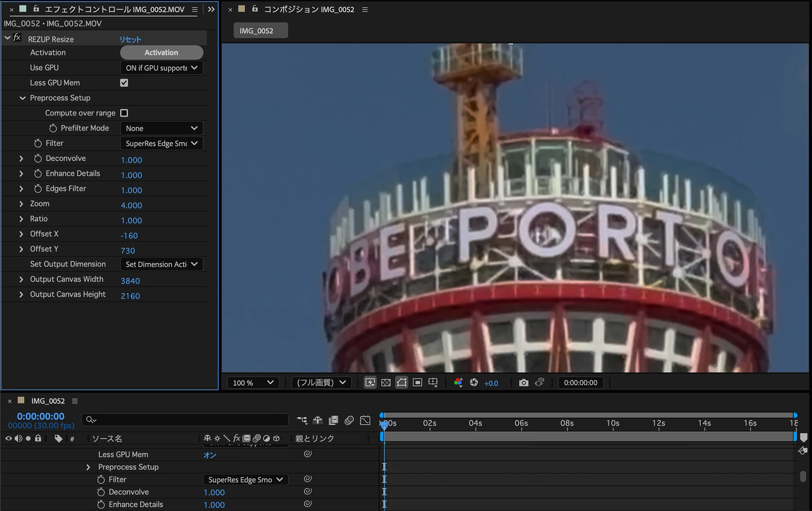
Task: Toggle the REZUP Resize fx effect switch
Action: (17, 38)
